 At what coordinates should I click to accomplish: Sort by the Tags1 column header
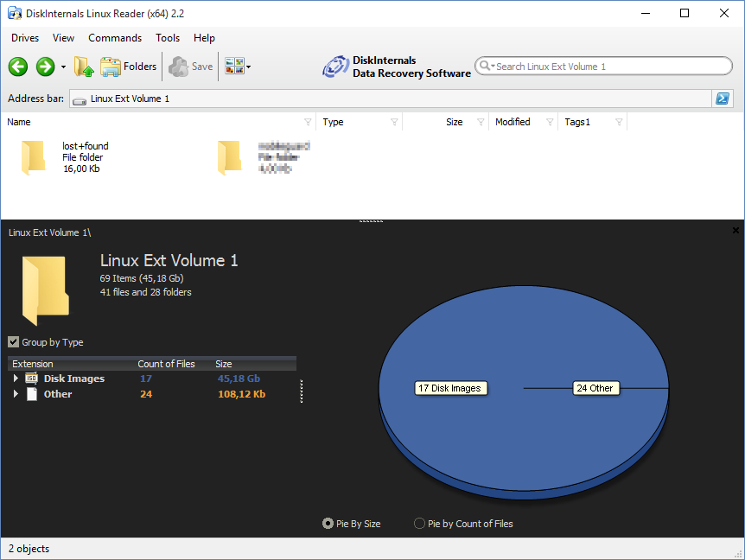click(x=577, y=122)
